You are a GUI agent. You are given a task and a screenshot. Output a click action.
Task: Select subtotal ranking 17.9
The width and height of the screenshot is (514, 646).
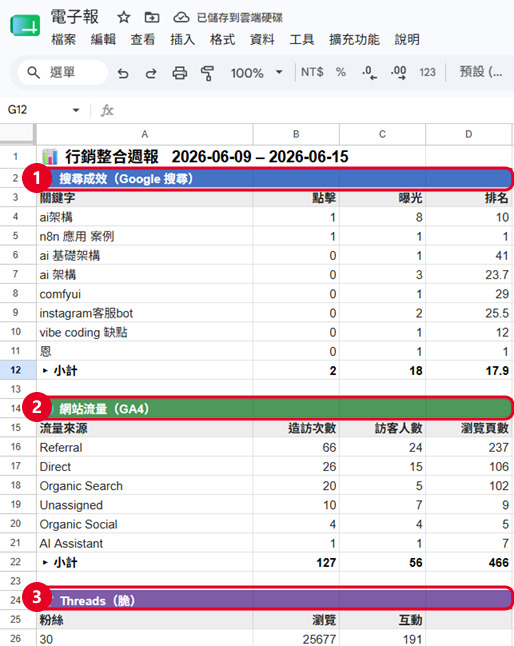click(x=469, y=370)
